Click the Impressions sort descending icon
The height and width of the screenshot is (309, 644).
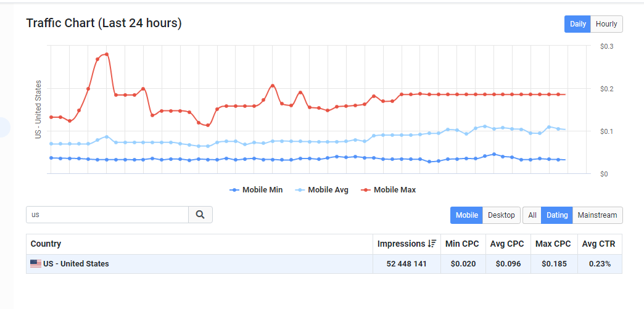432,244
